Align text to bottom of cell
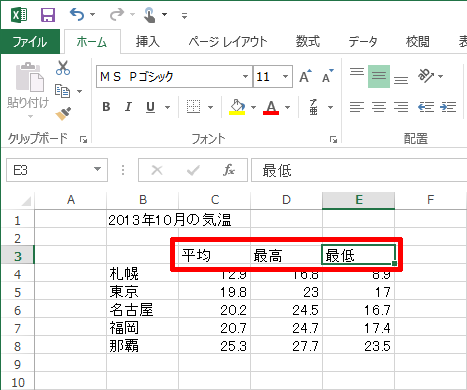This screenshot has width=467, height=390. (x=401, y=80)
